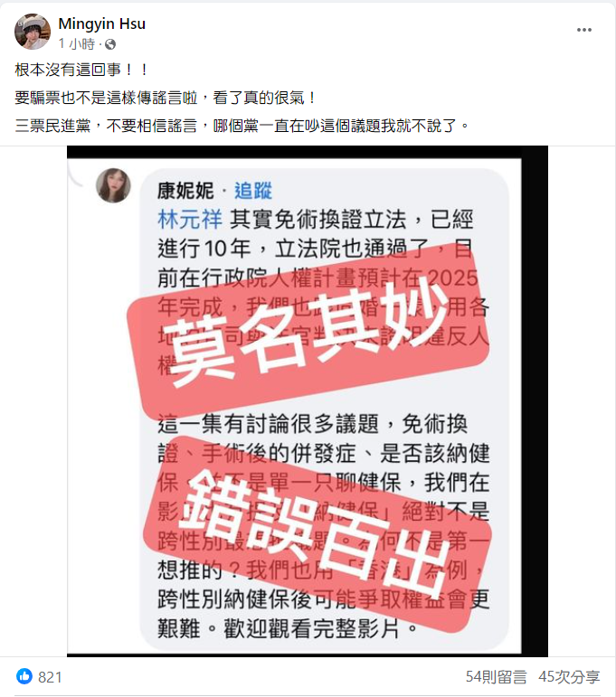
Task: View the 45次分享 shares list
Action: click(569, 677)
